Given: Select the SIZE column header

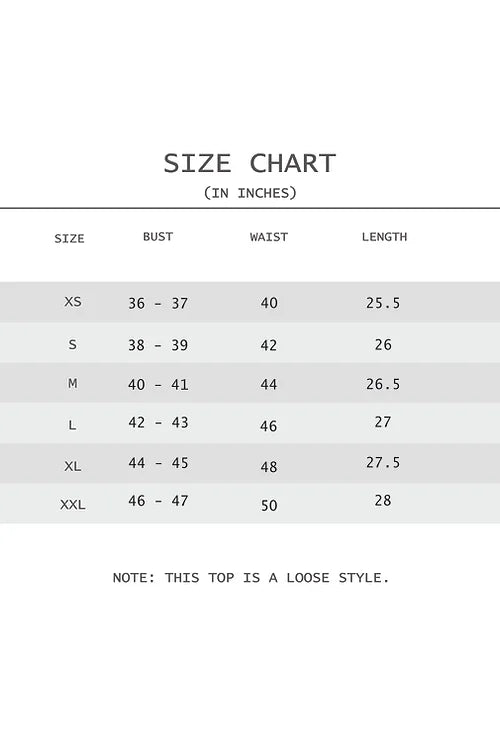Looking at the screenshot, I should pyautogui.click(x=69, y=238).
